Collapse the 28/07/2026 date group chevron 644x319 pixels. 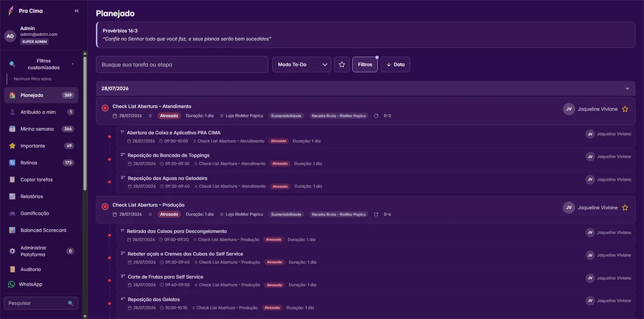click(x=627, y=89)
